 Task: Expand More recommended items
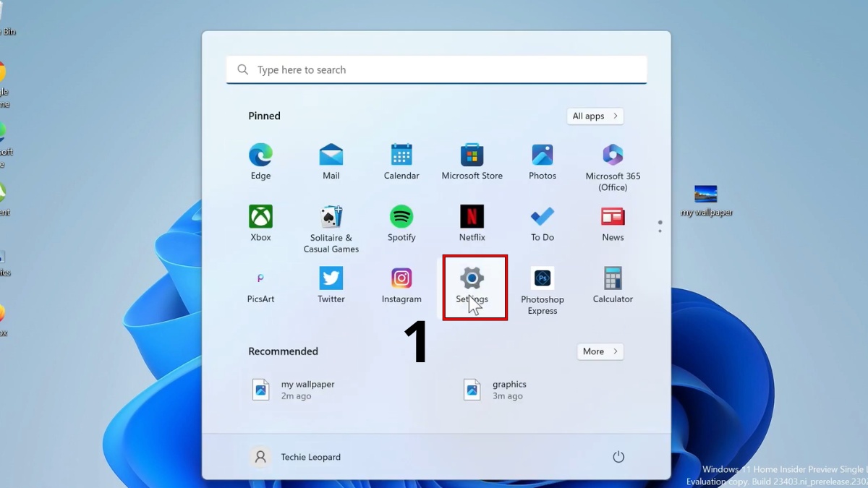[600, 351]
